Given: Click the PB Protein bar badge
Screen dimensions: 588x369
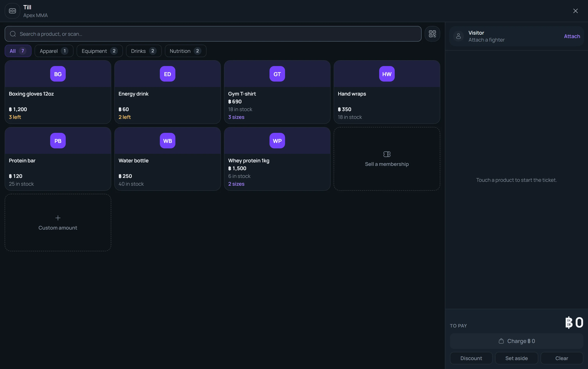Looking at the screenshot, I should click(x=58, y=141).
